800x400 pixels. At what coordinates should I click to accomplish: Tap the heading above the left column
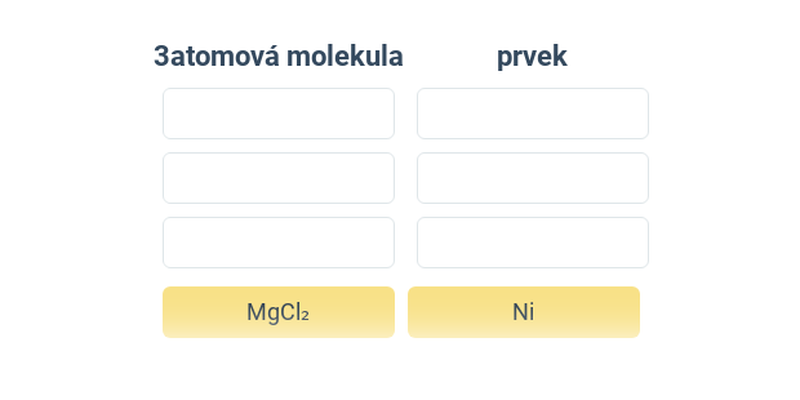pos(279,56)
